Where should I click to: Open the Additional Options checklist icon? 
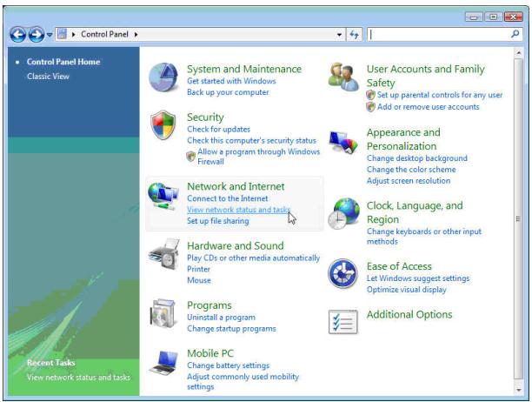point(343,322)
